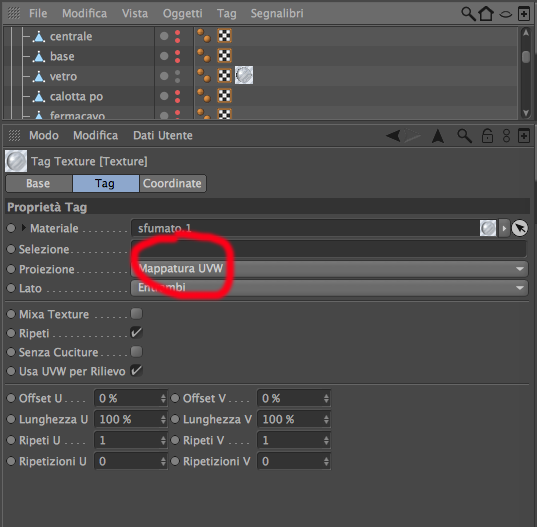Click the grip handle of the Object Manager menu
The height and width of the screenshot is (527, 537).
tap(14, 13)
